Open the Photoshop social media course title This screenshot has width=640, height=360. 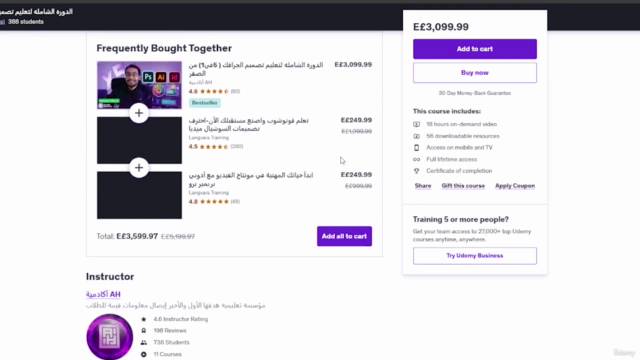point(249,124)
